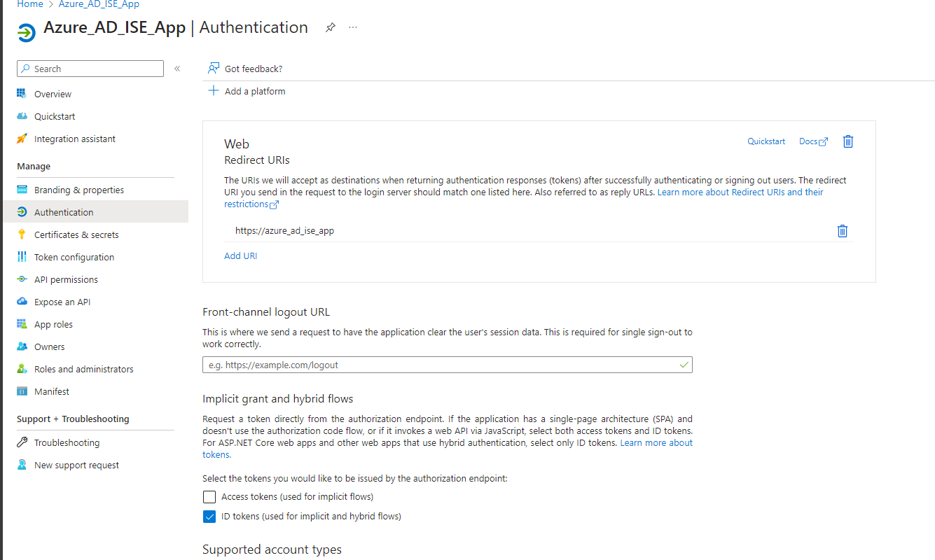Image resolution: width=935 pixels, height=560 pixels.
Task: Click the Supported account types heading
Action: pos(272,549)
